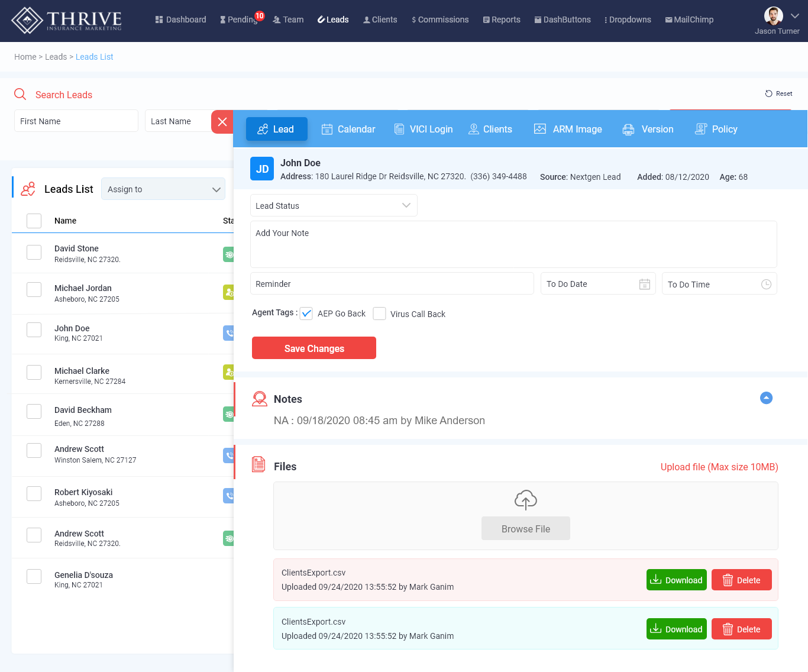The width and height of the screenshot is (808, 672).
Task: Open the MailChimp menu item
Action: point(689,20)
